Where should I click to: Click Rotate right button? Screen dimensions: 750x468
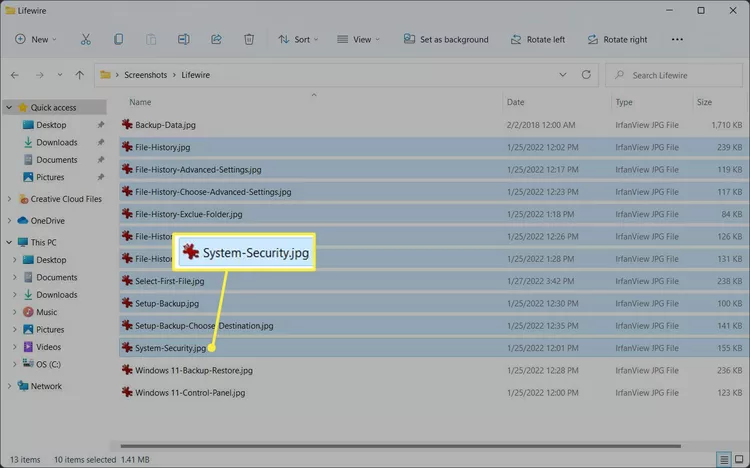point(616,40)
